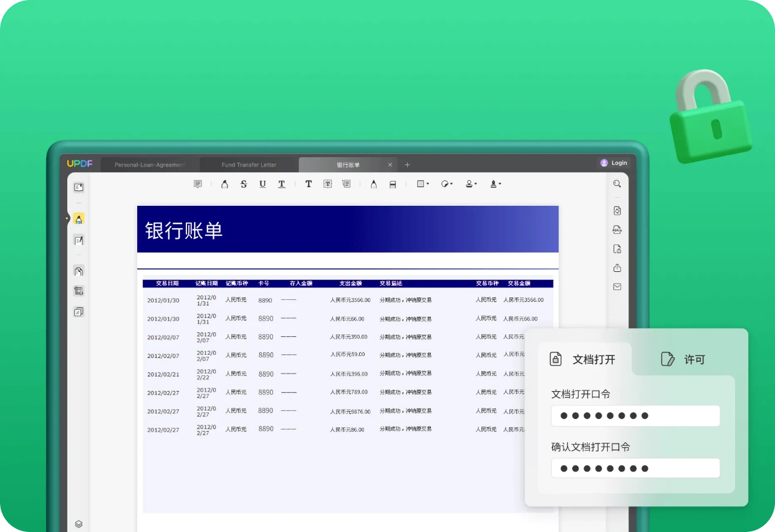Open the layers icon at bottom left

79,524
